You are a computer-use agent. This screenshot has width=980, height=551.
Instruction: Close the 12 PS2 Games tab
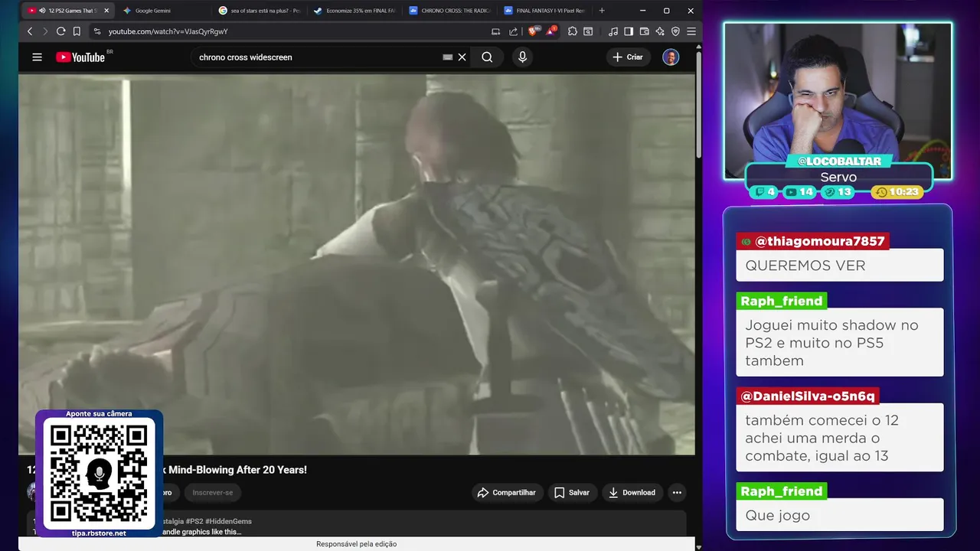[x=106, y=11]
